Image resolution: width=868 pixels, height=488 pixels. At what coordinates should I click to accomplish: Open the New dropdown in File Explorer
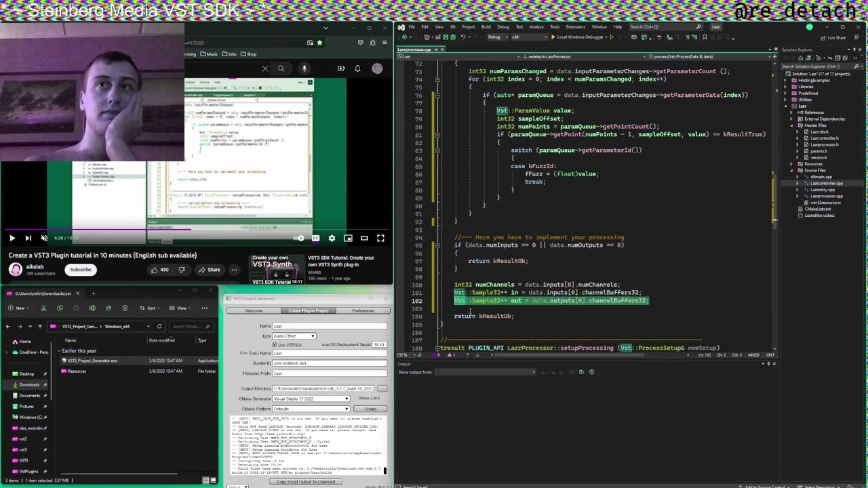coord(19,308)
